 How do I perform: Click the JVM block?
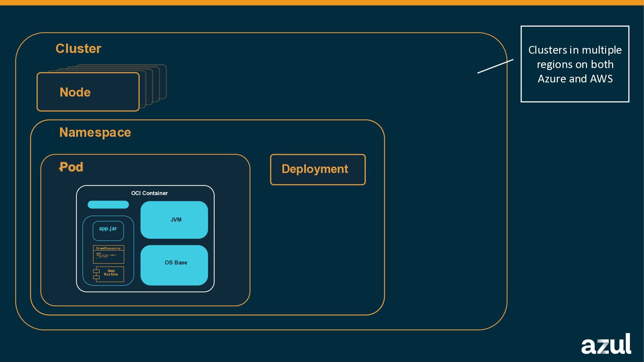coord(174,220)
